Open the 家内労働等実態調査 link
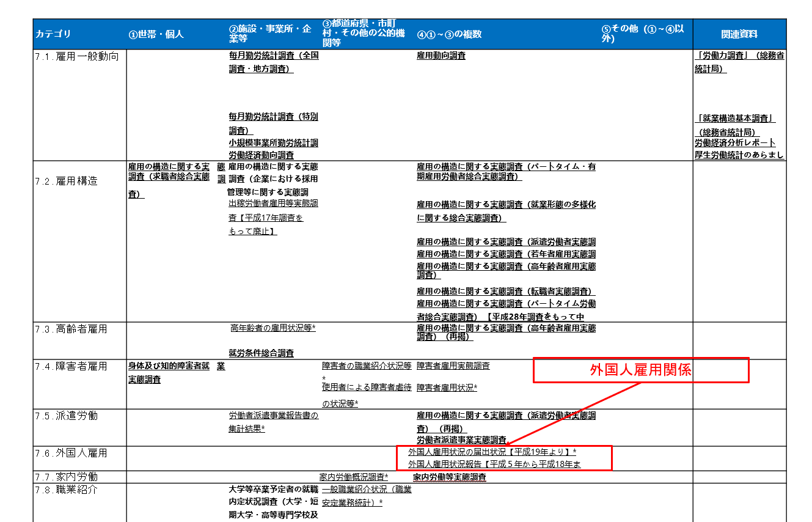 449,477
